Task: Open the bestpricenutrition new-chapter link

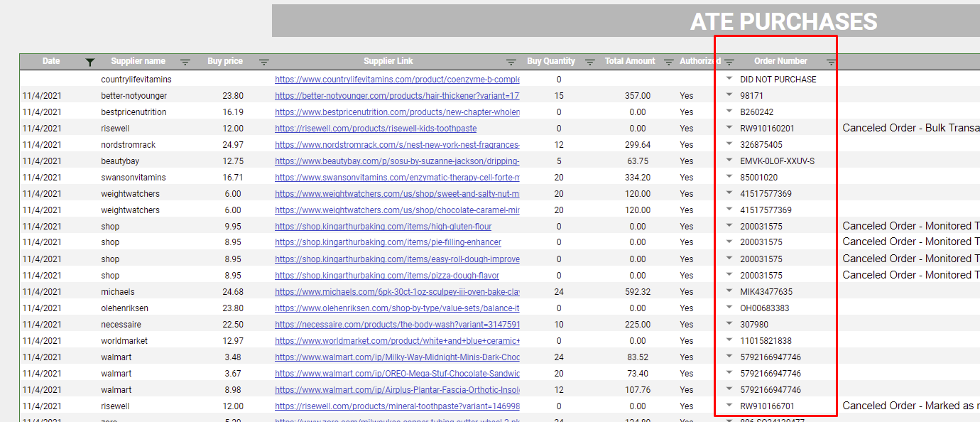Action: point(397,112)
